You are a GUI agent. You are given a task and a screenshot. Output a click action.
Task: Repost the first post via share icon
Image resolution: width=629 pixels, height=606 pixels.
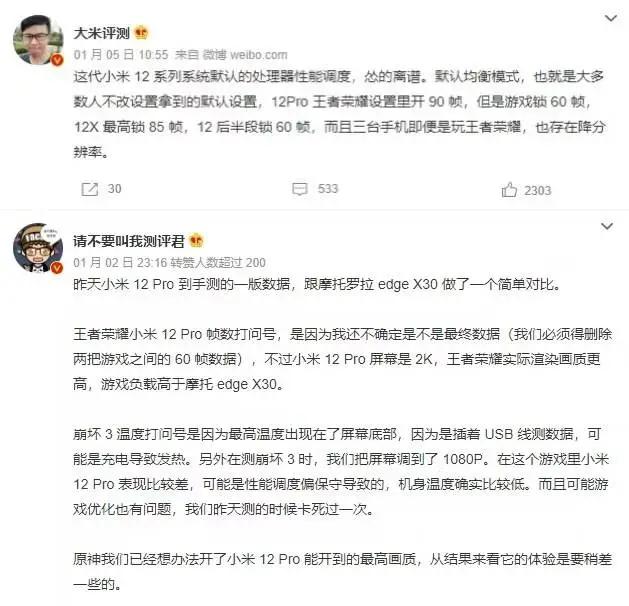tap(89, 189)
